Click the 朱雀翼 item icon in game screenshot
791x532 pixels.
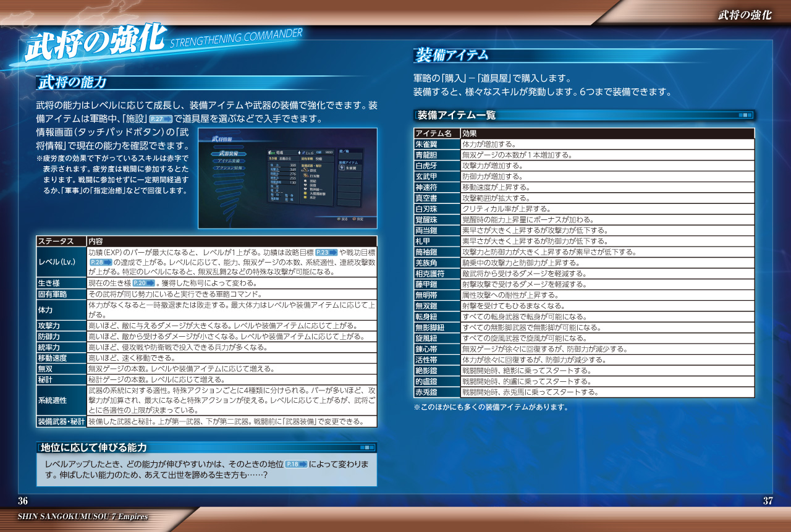coord(342,167)
